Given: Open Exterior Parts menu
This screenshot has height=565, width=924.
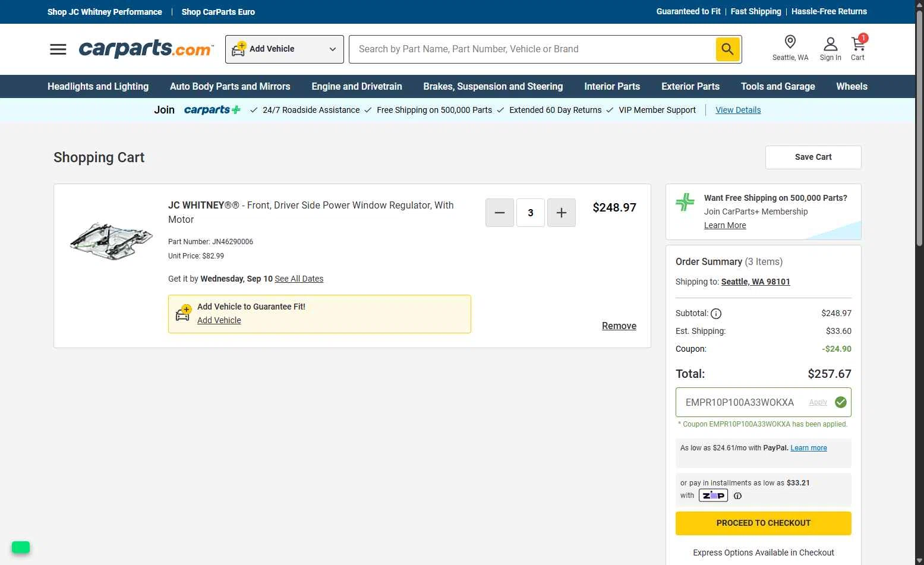Looking at the screenshot, I should tap(690, 87).
